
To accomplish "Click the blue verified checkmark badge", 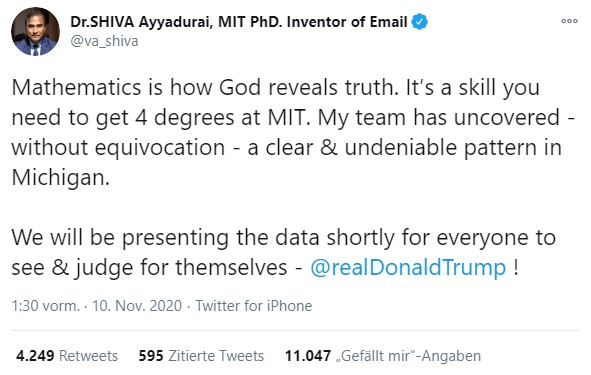I will [x=420, y=21].
